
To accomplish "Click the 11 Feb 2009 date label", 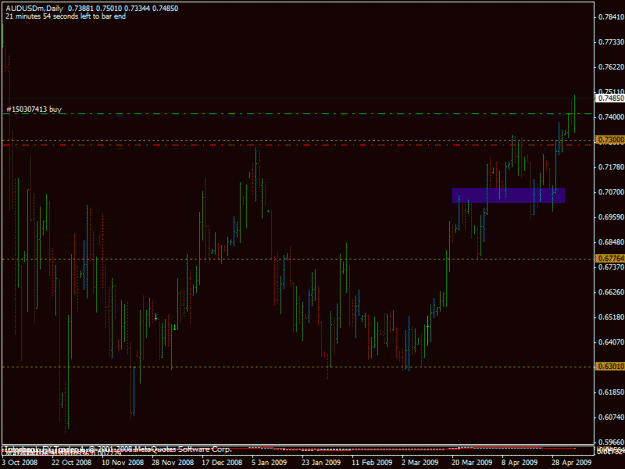I will (371, 462).
